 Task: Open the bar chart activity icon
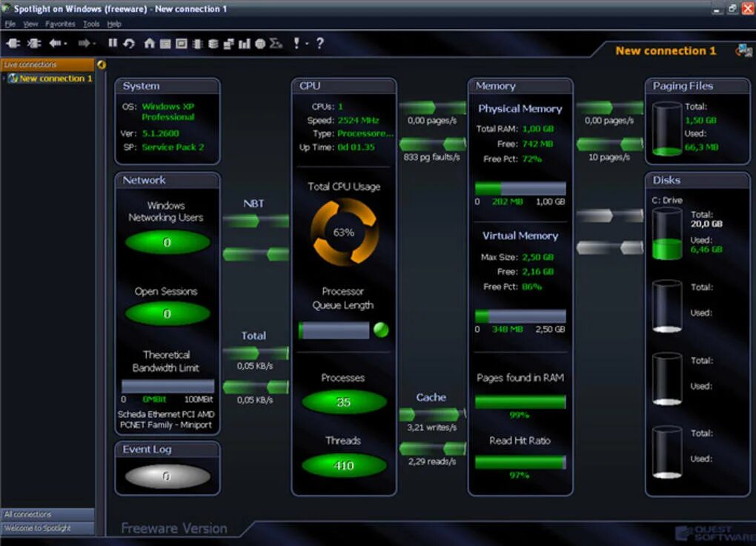pyautogui.click(x=245, y=44)
